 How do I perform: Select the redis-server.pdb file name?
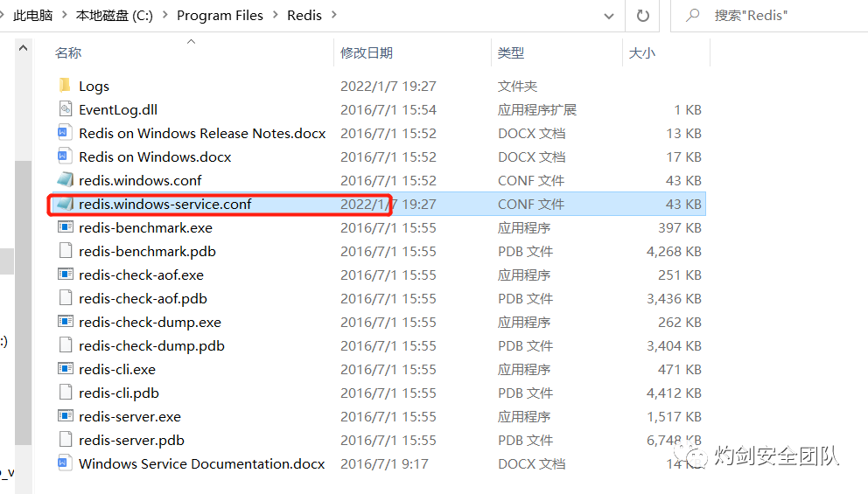coord(132,441)
